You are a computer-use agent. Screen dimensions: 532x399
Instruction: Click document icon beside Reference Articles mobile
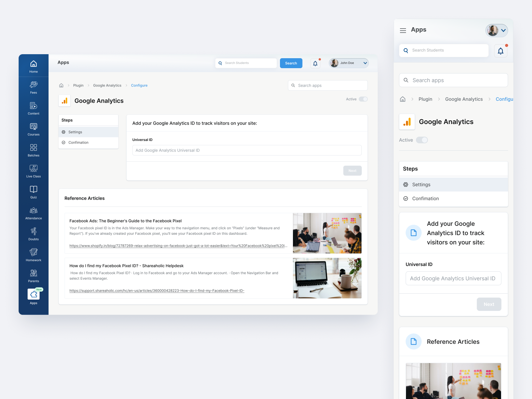[x=414, y=341]
